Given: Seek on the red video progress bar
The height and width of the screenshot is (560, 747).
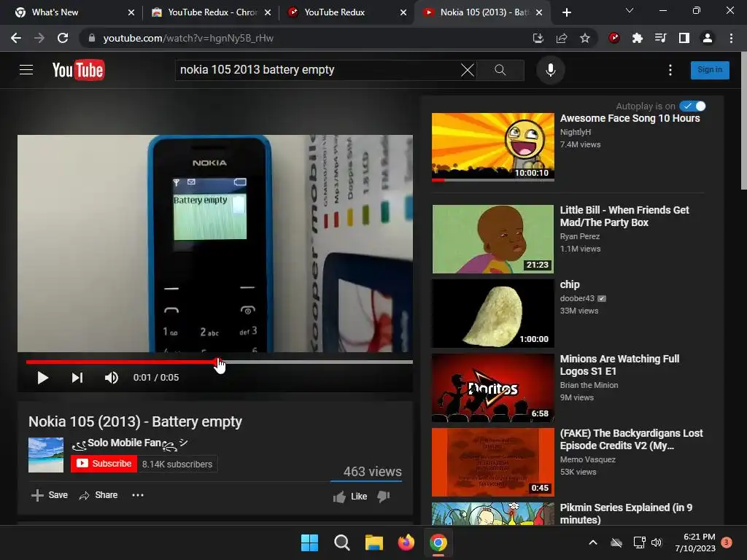Looking at the screenshot, I should (219, 362).
